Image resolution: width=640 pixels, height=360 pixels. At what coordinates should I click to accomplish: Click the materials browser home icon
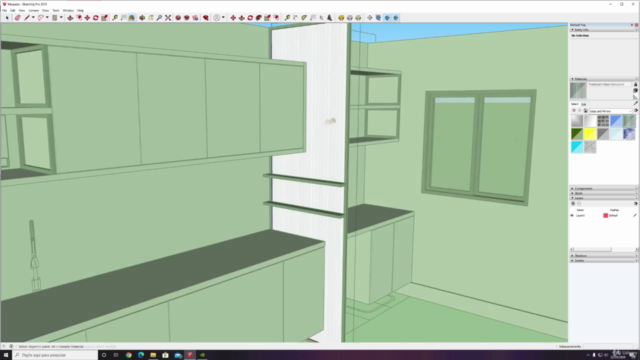click(x=586, y=111)
